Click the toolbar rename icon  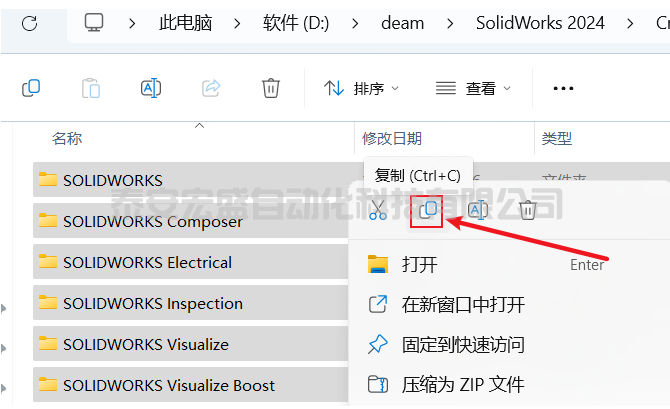click(151, 88)
